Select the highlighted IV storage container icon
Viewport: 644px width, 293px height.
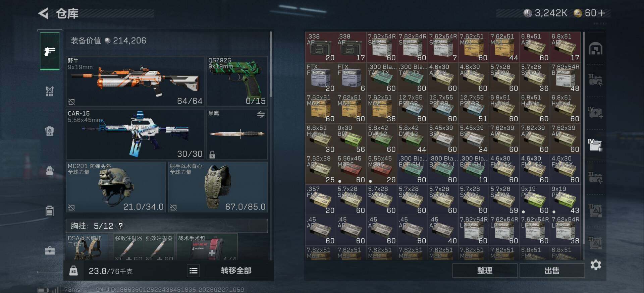pos(595,145)
